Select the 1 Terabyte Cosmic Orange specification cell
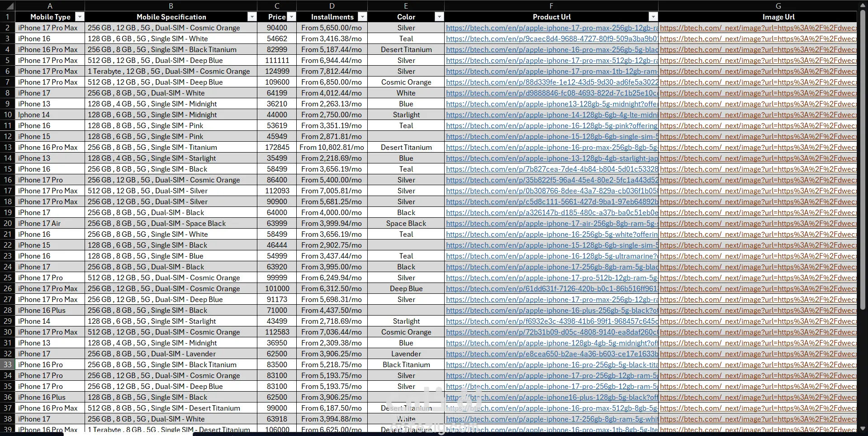The image size is (868, 436). point(171,71)
